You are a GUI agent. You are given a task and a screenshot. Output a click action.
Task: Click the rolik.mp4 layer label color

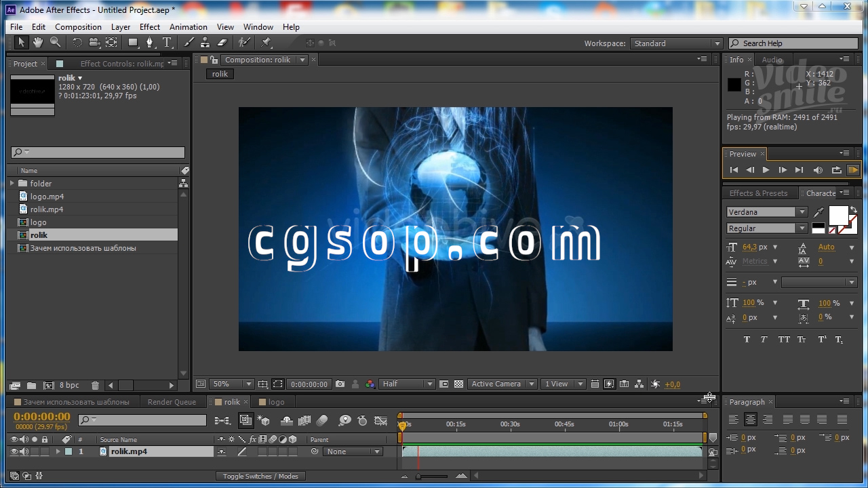(x=68, y=451)
